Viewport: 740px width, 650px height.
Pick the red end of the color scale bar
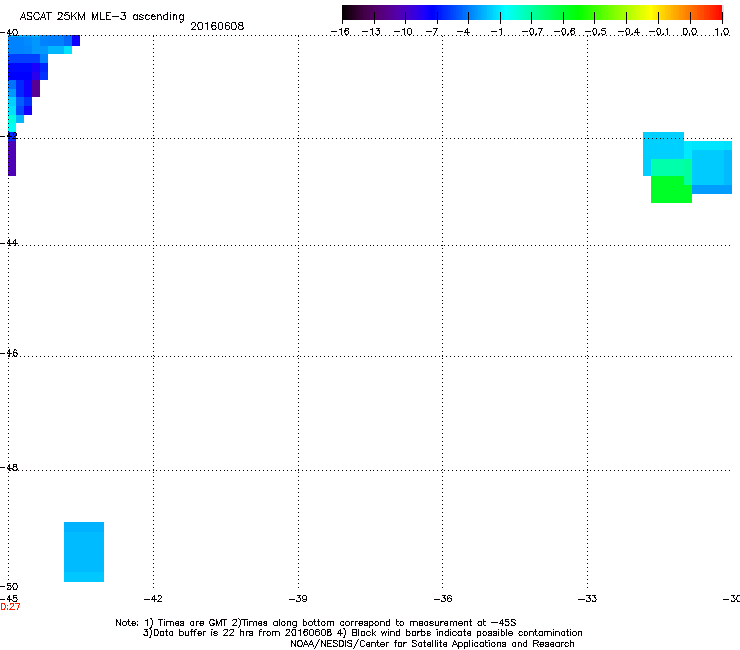pos(715,13)
